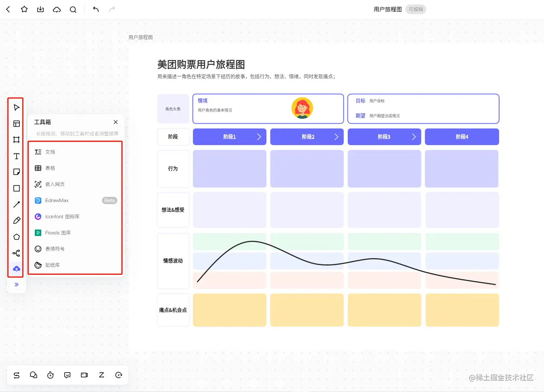Select the 情感波动 row label

(x=173, y=261)
